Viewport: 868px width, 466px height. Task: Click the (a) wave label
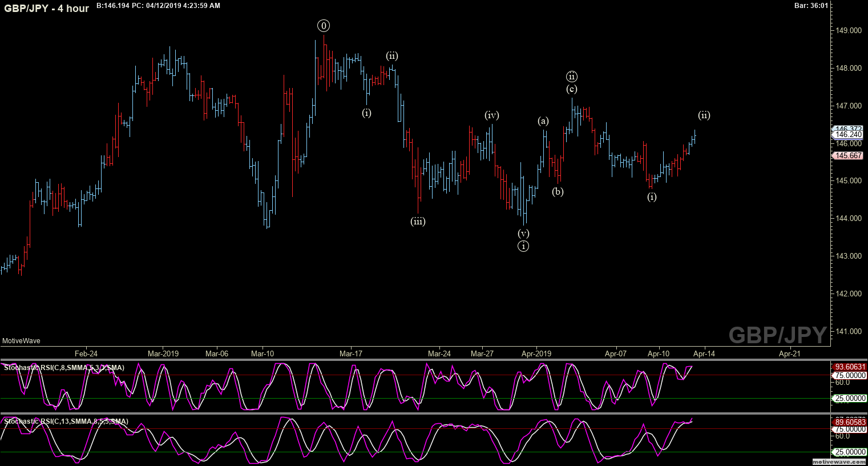point(543,121)
